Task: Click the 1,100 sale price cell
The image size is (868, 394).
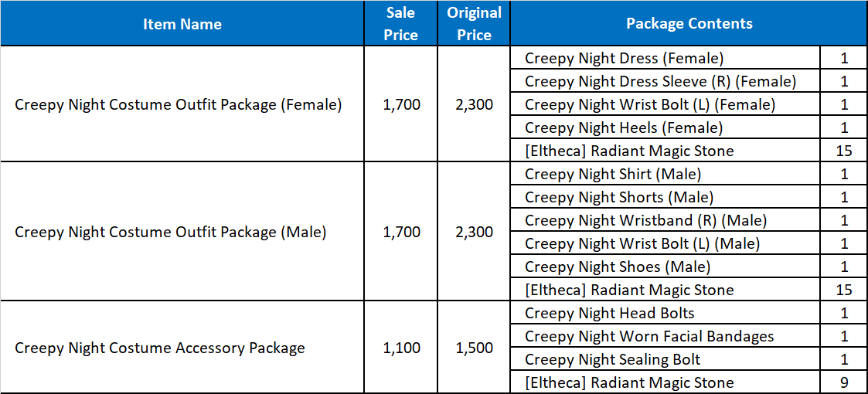Action: [x=401, y=348]
